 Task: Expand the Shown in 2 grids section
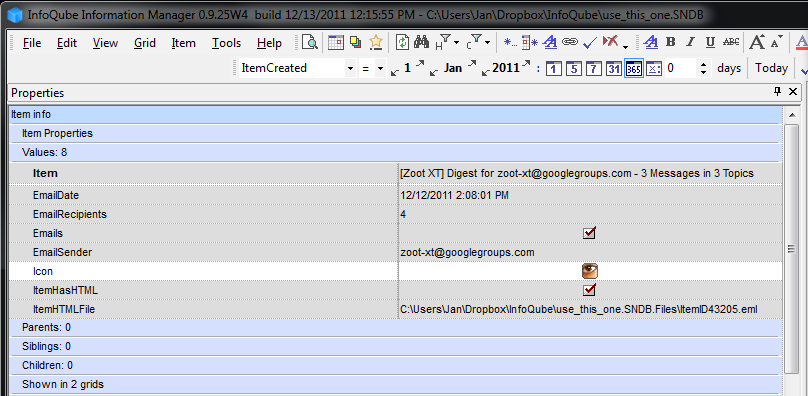[x=396, y=385]
